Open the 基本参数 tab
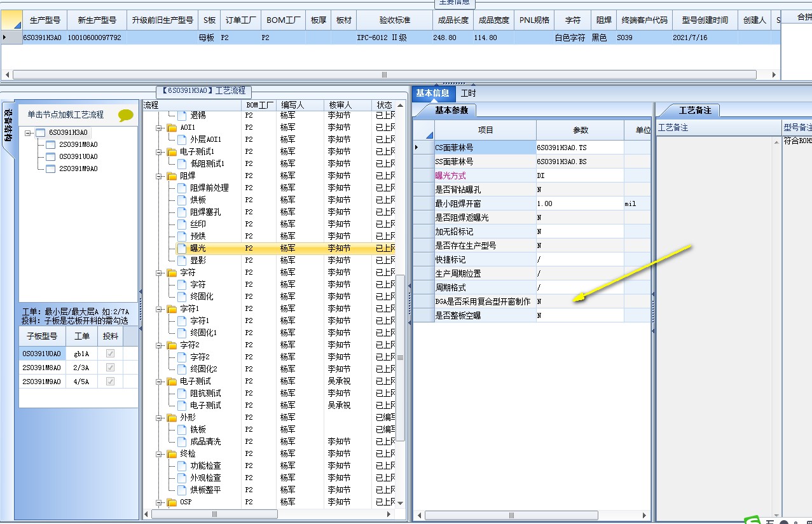The image size is (812, 524). pyautogui.click(x=451, y=110)
